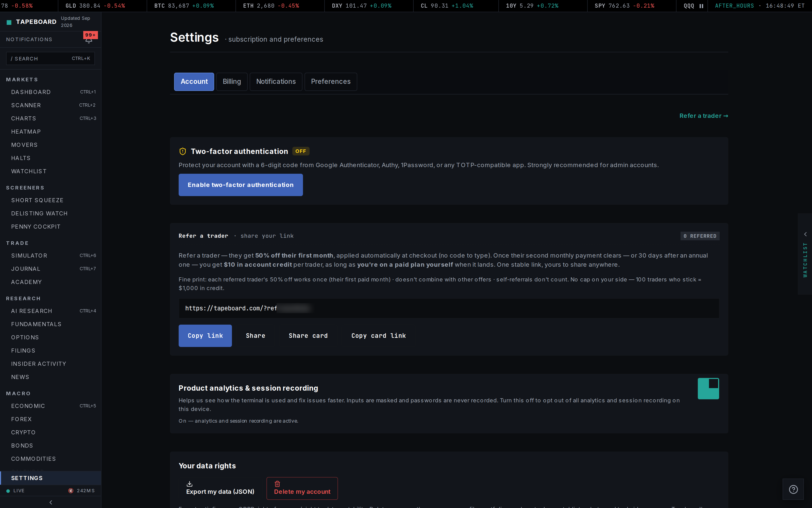Screen dimensions: 812x508
Task: Switch to the Account tab
Action: click(x=194, y=82)
